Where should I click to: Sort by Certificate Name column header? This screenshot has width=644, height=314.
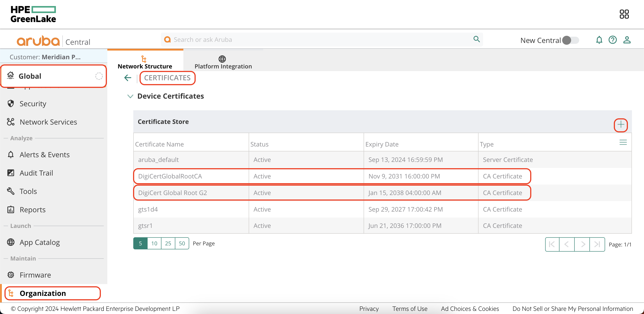click(x=159, y=144)
